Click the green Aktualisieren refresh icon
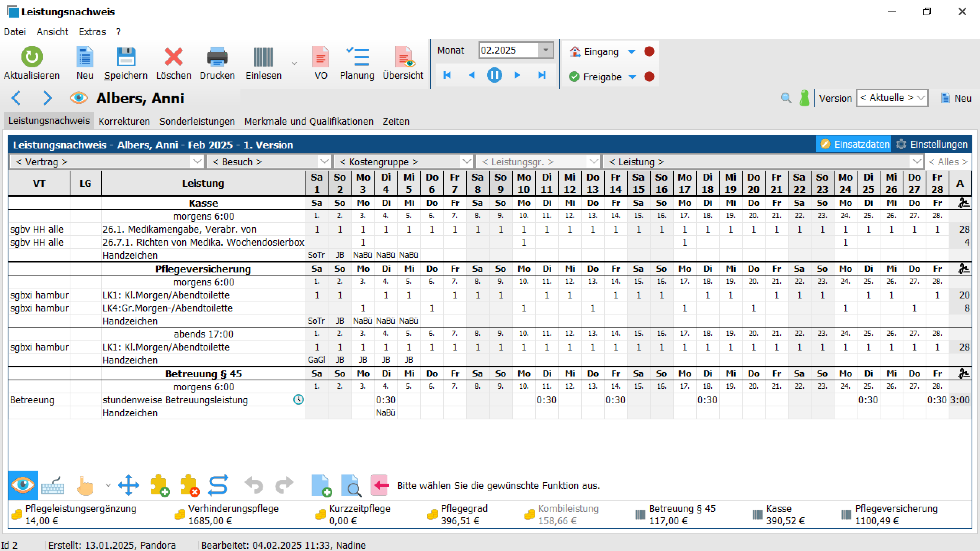Image resolution: width=980 pixels, height=551 pixels. click(32, 57)
